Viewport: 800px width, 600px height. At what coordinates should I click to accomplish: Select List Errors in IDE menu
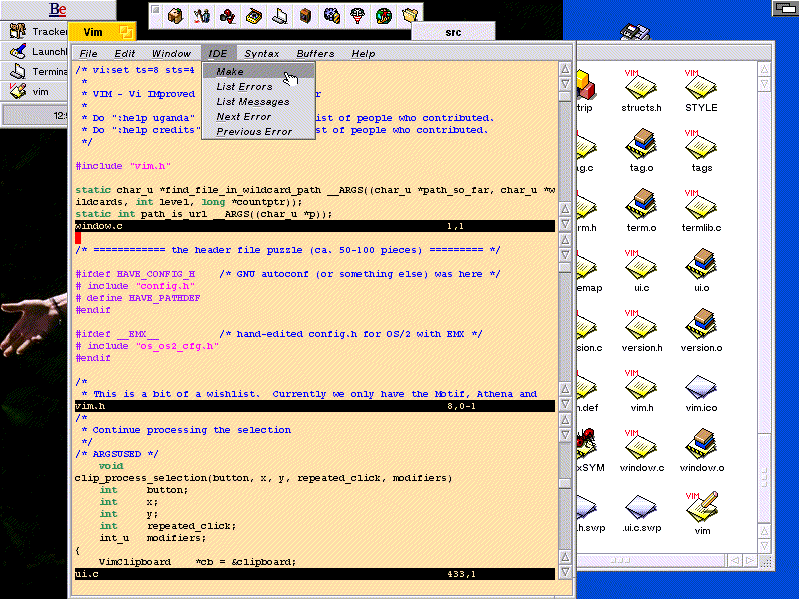[x=244, y=87]
